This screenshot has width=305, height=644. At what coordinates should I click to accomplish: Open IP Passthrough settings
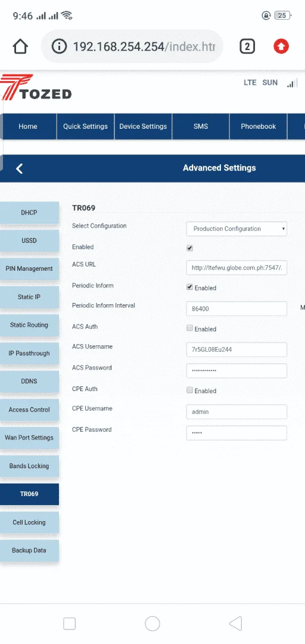click(x=29, y=353)
